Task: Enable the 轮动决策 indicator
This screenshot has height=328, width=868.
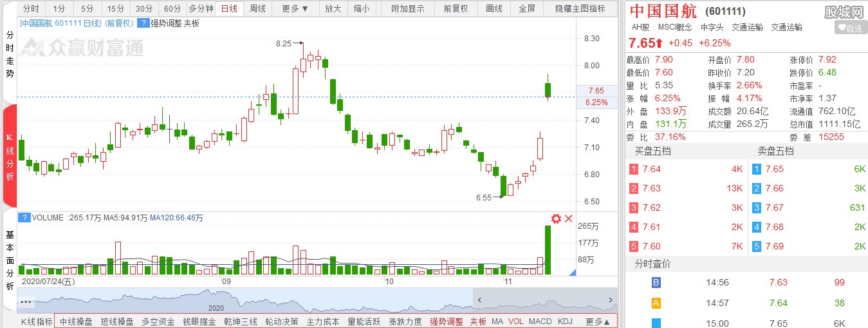Action: click(282, 322)
